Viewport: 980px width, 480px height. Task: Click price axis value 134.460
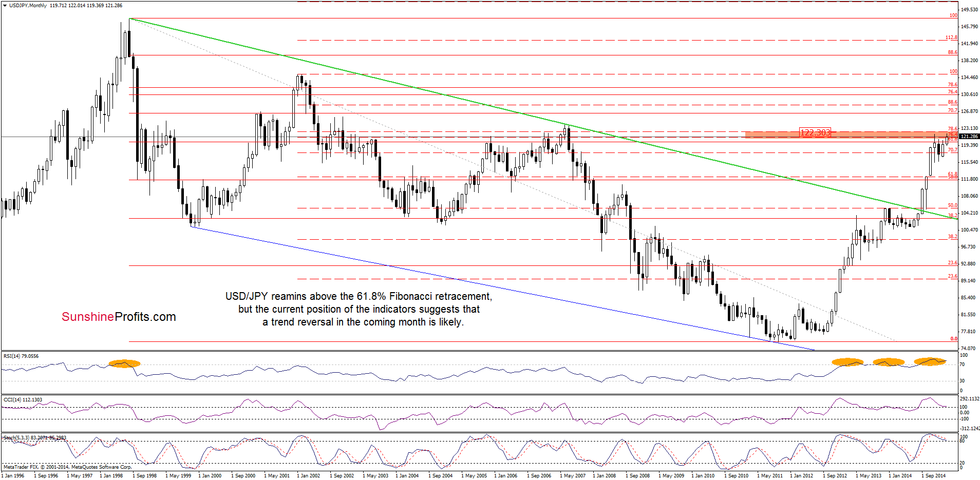click(969, 78)
